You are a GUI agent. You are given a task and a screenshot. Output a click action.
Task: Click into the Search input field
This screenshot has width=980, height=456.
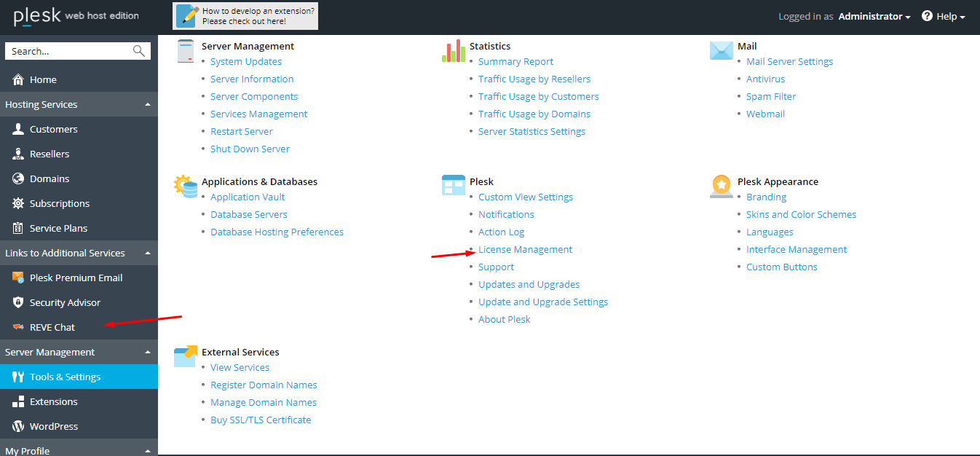pos(69,51)
